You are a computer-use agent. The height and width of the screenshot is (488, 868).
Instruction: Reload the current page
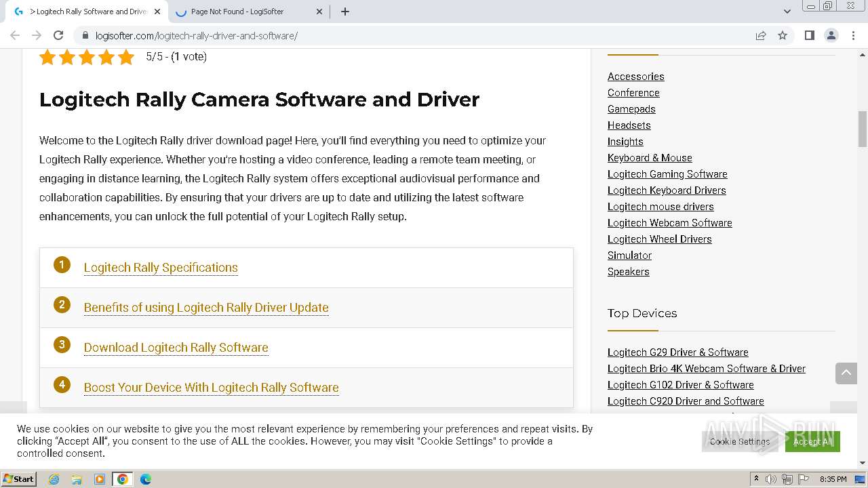point(58,35)
